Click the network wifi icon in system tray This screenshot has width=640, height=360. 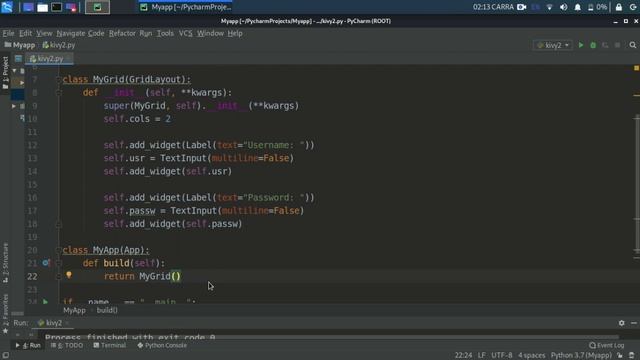click(549, 7)
